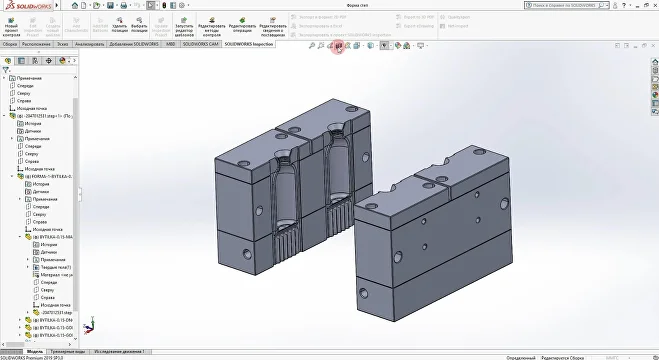Open the DimXpertManager crosshair tab
Screen dimensions: 659x360
(x=49, y=61)
